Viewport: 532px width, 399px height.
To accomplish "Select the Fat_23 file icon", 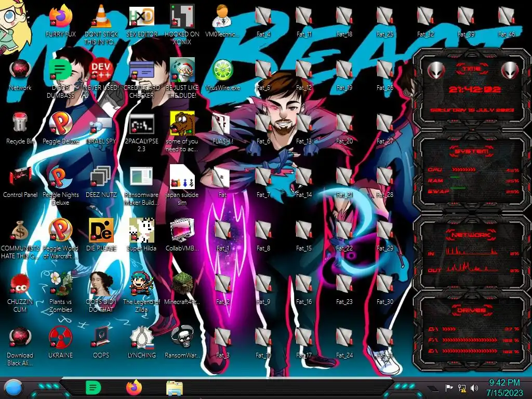I will point(344,284).
